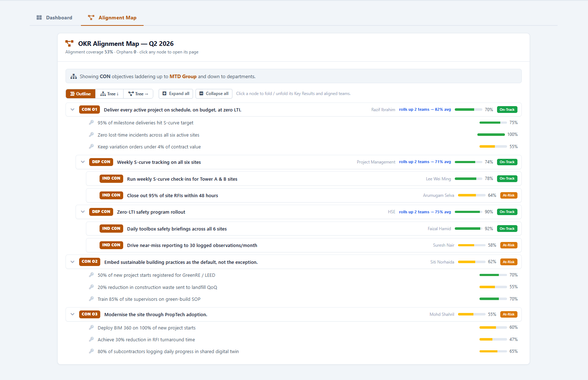Screen dimensions: 588x380
Task: Open CON 01 rolls up 2 teams 82% avg
Action: (425, 110)
